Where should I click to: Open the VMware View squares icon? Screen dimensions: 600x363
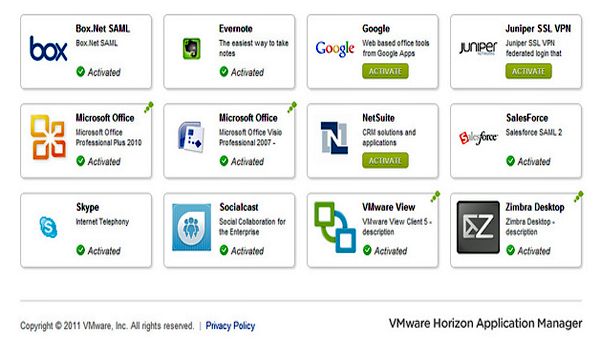pos(335,227)
